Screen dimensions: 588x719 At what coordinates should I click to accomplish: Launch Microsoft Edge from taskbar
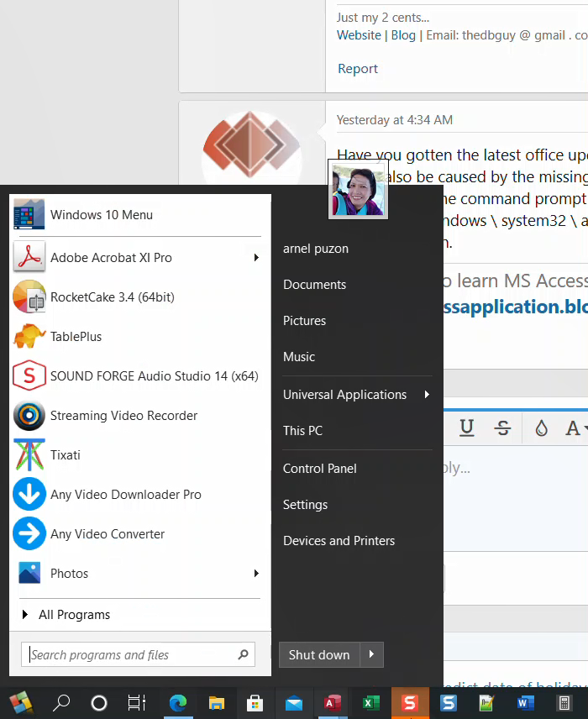[178, 702]
